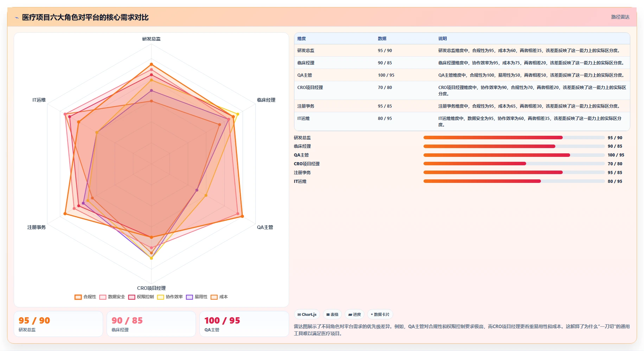Screen dimensions: 644x351
Task: Click the 80 / 95 progress bar value
Action: [x=615, y=181]
